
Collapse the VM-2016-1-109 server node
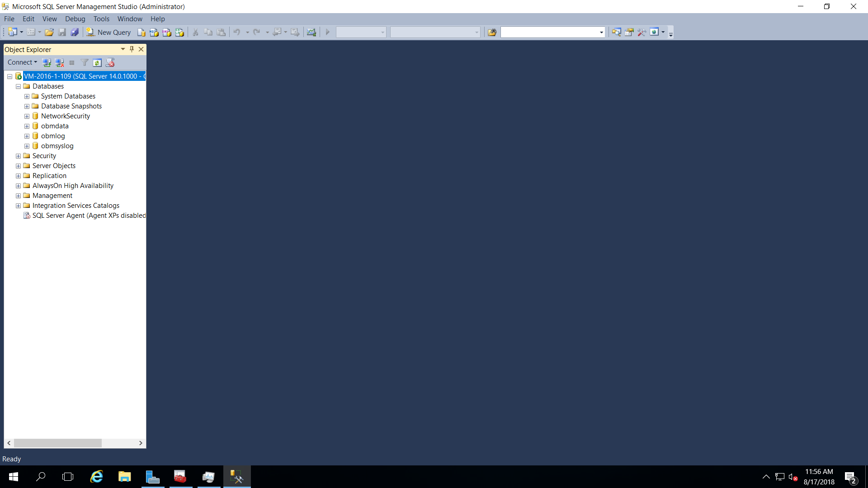coord(9,76)
